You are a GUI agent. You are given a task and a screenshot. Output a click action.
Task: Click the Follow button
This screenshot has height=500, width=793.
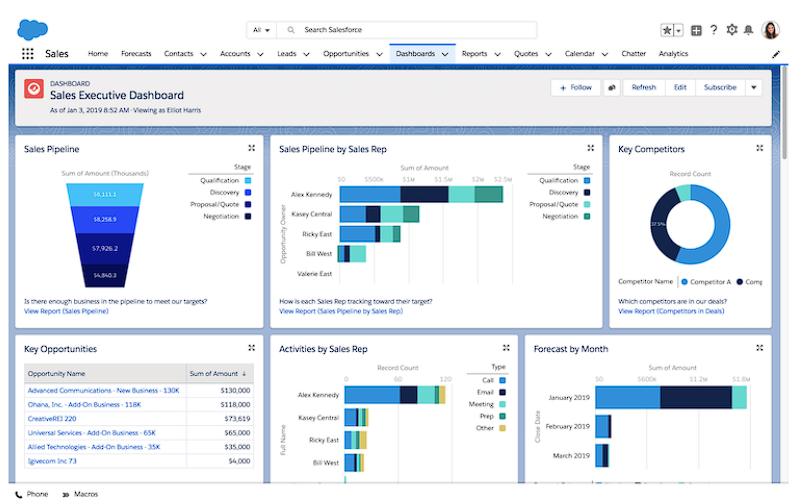pyautogui.click(x=576, y=87)
